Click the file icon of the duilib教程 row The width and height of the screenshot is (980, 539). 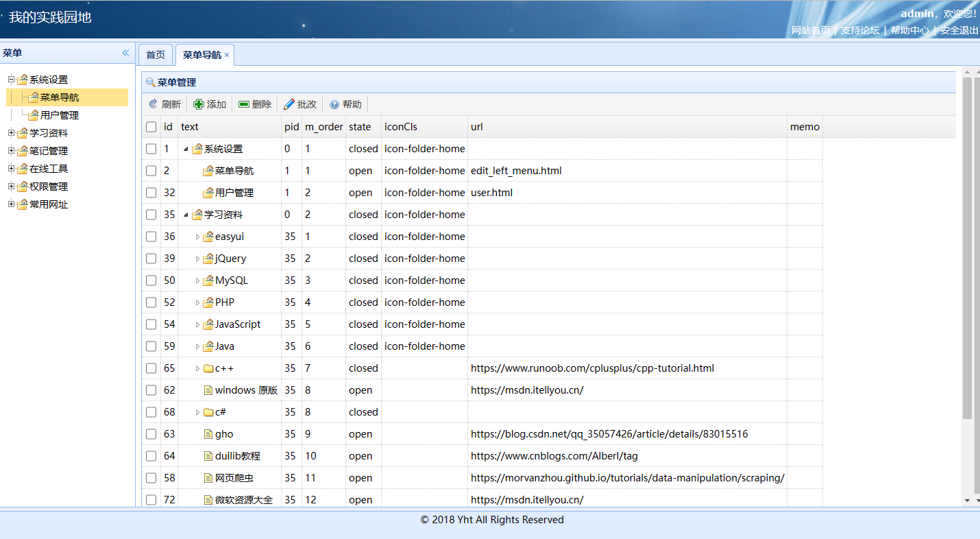coord(208,456)
